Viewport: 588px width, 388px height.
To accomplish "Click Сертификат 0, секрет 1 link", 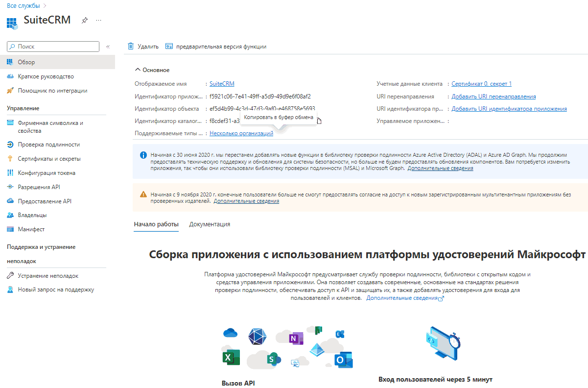I will (481, 83).
